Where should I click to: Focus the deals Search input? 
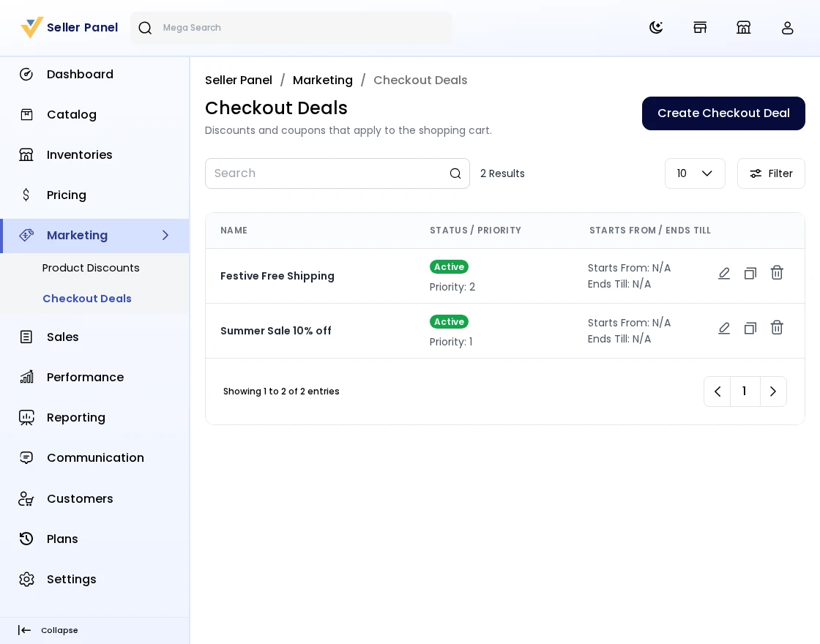(338, 173)
